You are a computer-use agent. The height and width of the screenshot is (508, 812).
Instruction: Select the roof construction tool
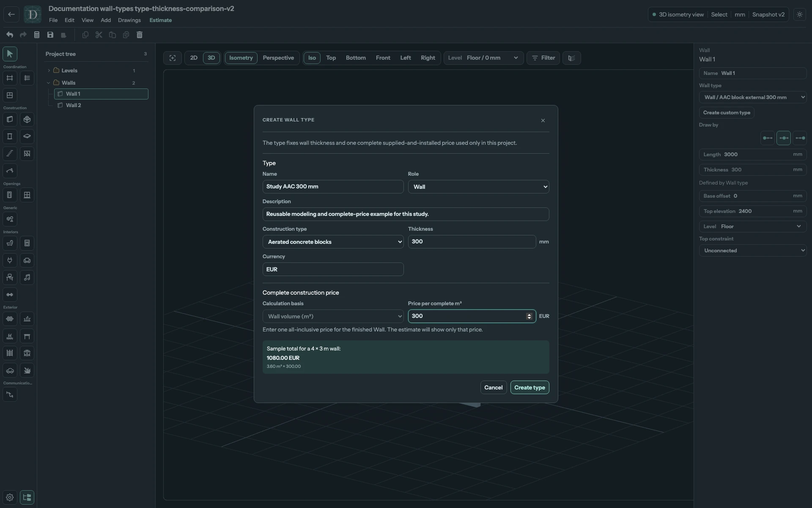click(10, 171)
